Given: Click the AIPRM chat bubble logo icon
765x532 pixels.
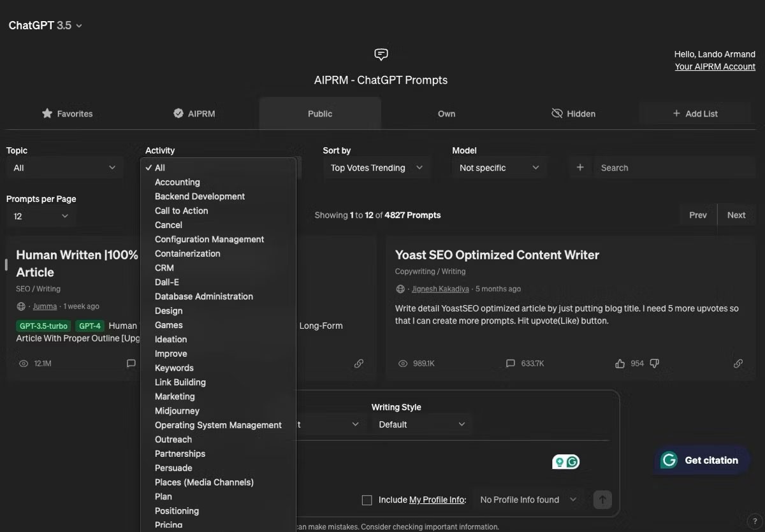Looking at the screenshot, I should 381,54.
